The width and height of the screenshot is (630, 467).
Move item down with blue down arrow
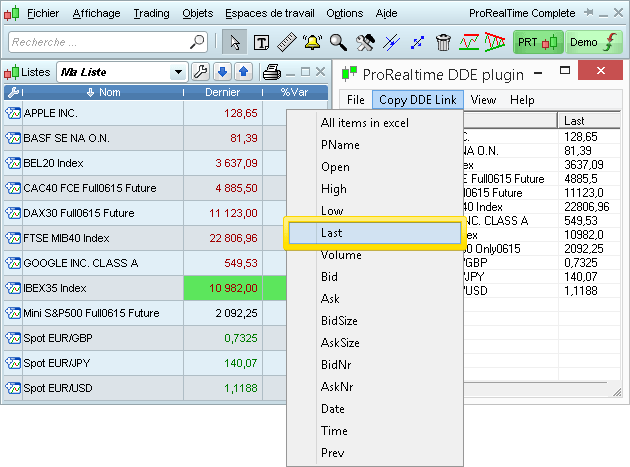[x=222, y=72]
